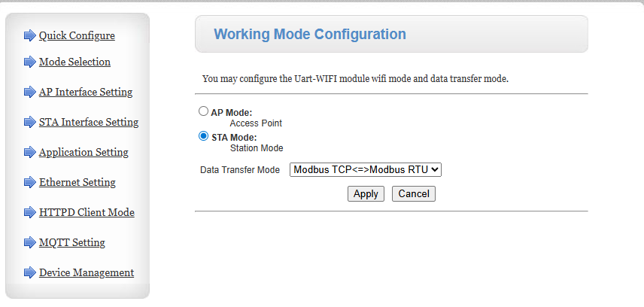Click arrow icon beside STA Interface Setting
Viewport: 644px width, 307px height.
pyautogui.click(x=30, y=122)
